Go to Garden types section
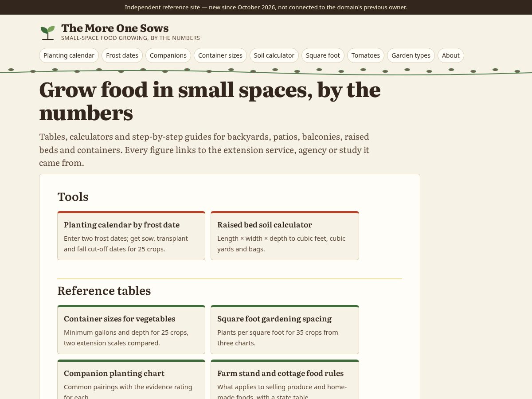This screenshot has width=532, height=399. coord(411,55)
